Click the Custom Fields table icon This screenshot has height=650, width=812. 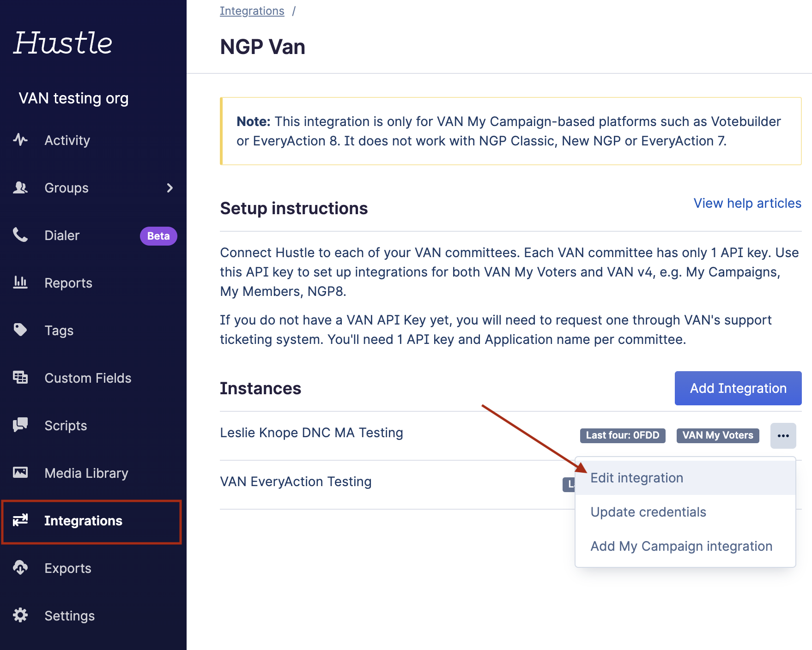pos(20,377)
